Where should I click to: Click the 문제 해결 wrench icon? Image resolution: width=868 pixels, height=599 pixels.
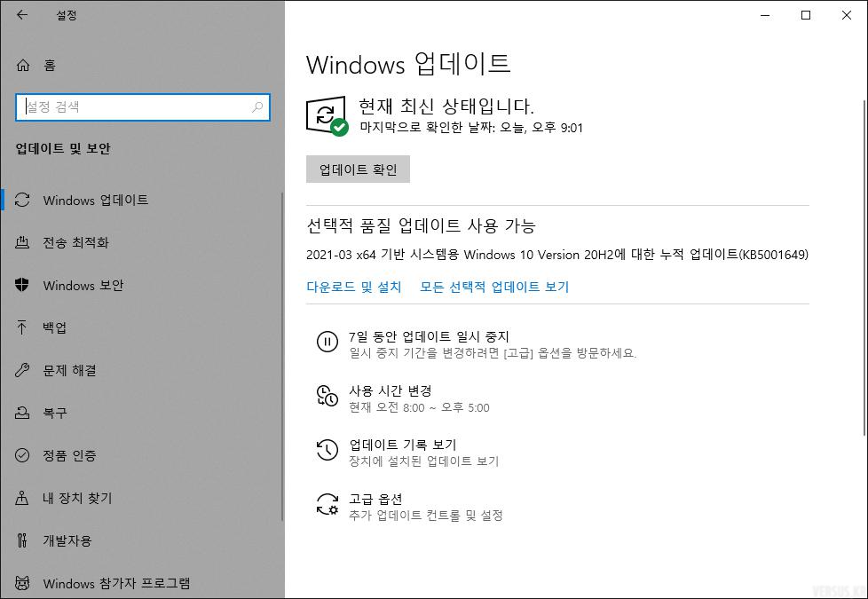(22, 370)
